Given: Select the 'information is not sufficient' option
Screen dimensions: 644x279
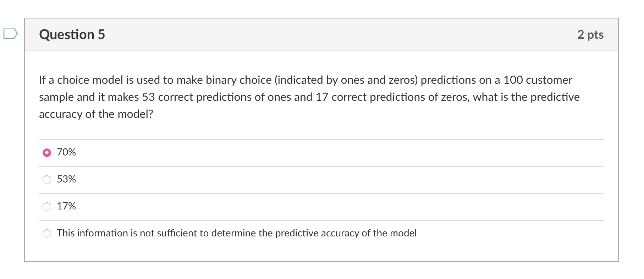Looking at the screenshot, I should [46, 234].
